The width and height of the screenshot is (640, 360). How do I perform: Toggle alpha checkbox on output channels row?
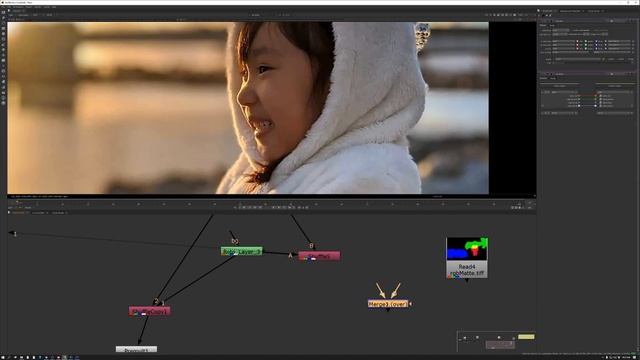(606, 49)
